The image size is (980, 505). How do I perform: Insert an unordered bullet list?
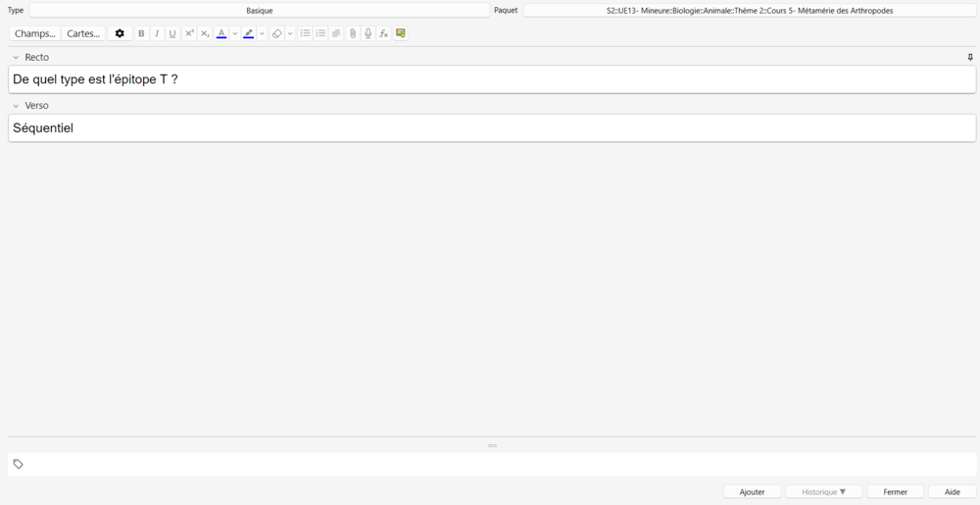[x=305, y=33]
